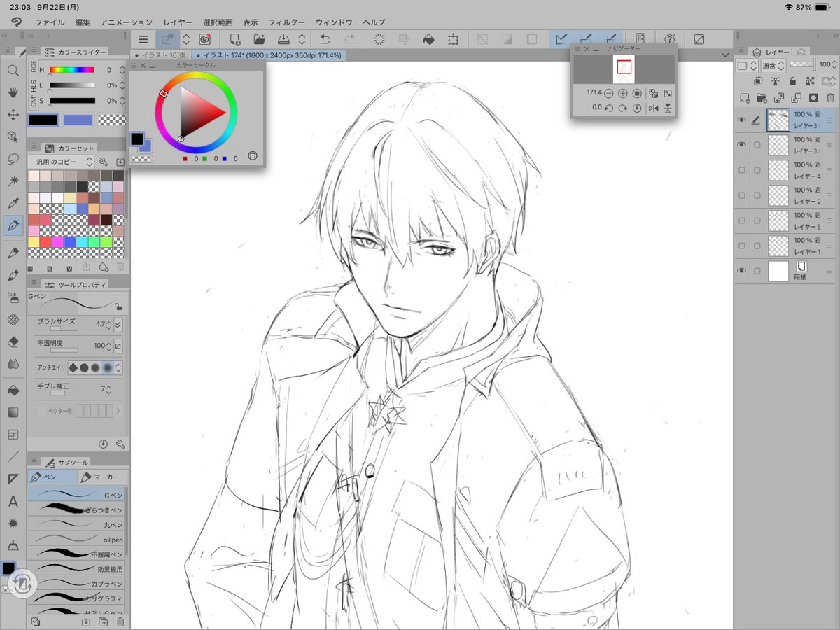The image size is (840, 630).
Task: Hide the topmost selected layer eye icon
Action: point(741,120)
